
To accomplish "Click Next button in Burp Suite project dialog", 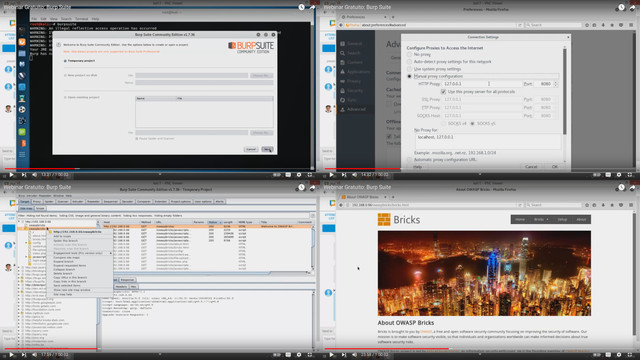I will click(267, 149).
